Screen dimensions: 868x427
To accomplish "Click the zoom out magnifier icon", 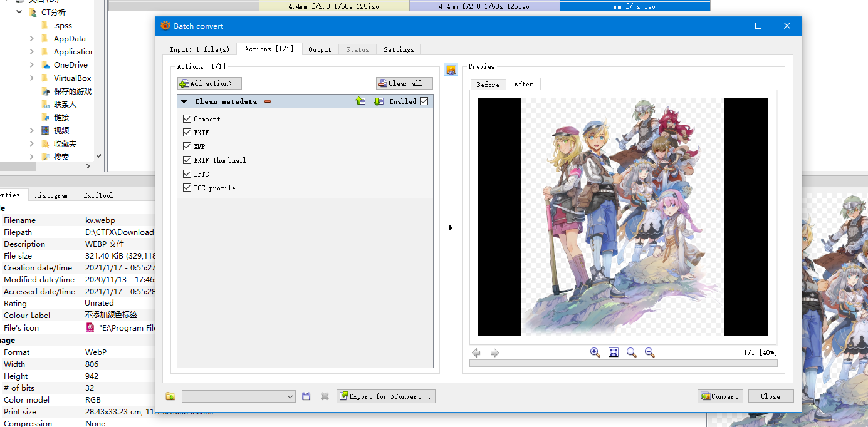I will [x=649, y=352].
